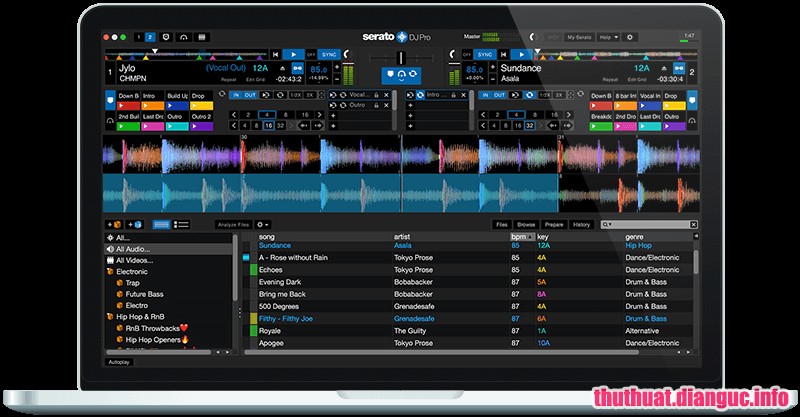Open the sampler panel icon in top bar
This screenshot has height=417, width=800.
click(x=202, y=37)
